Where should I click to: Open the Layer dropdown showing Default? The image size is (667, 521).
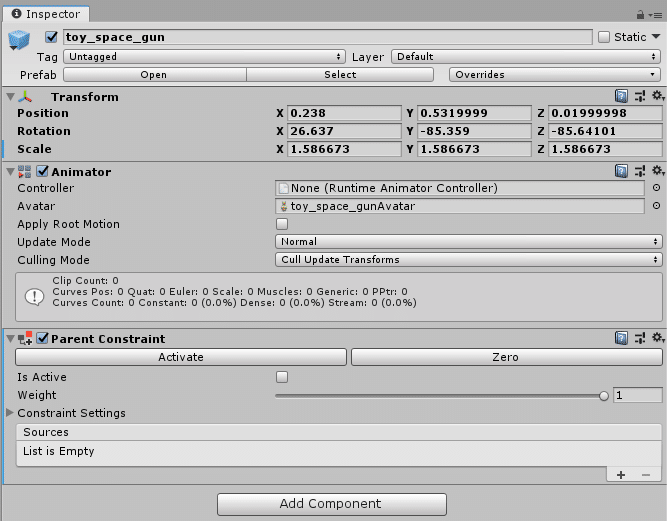click(526, 57)
